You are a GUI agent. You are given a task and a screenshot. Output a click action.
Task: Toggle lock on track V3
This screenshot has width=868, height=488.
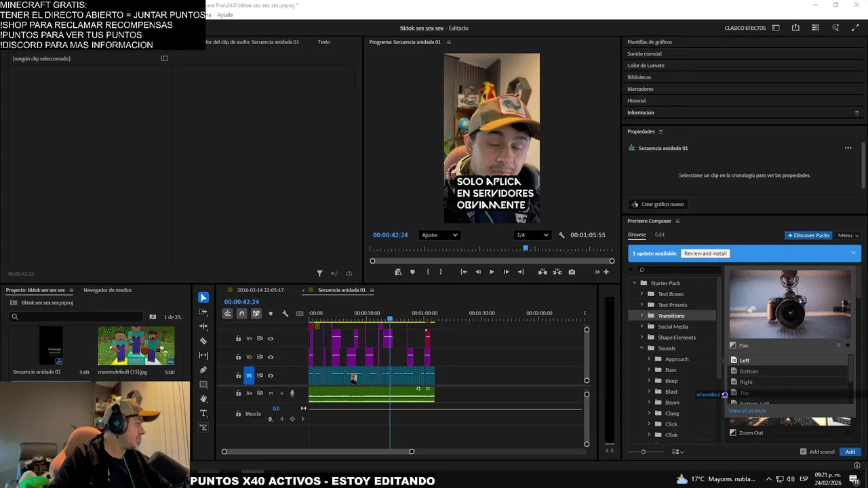(238, 338)
